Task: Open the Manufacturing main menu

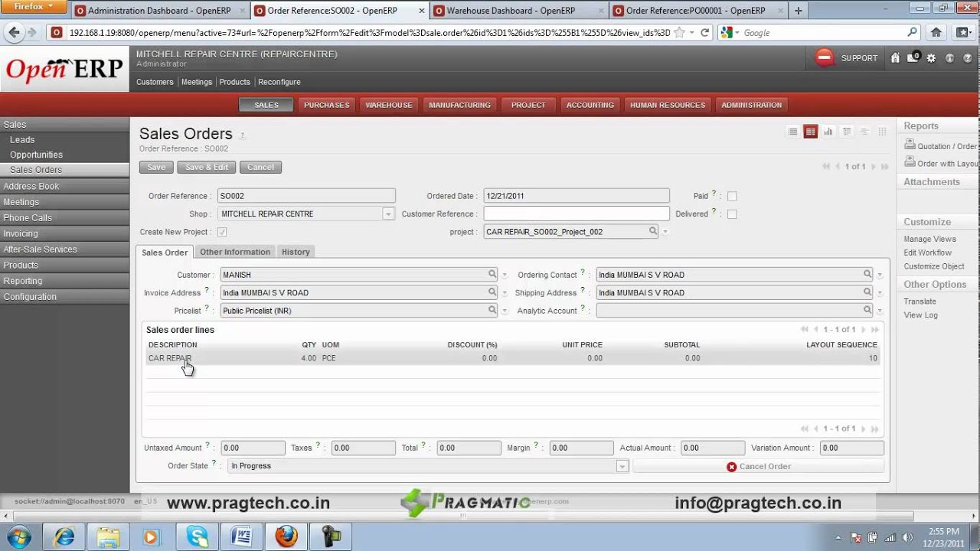Action: click(x=459, y=105)
